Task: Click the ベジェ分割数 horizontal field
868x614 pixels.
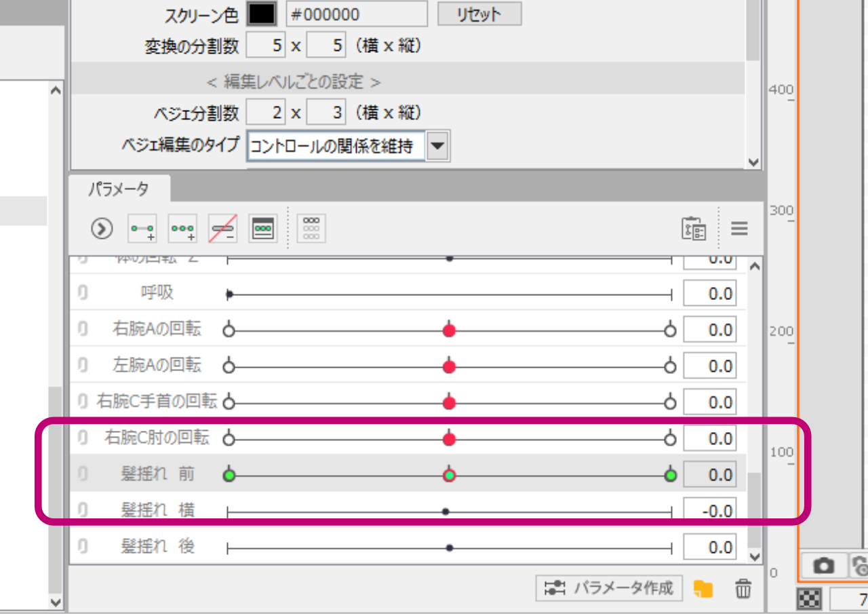Action: (266, 112)
